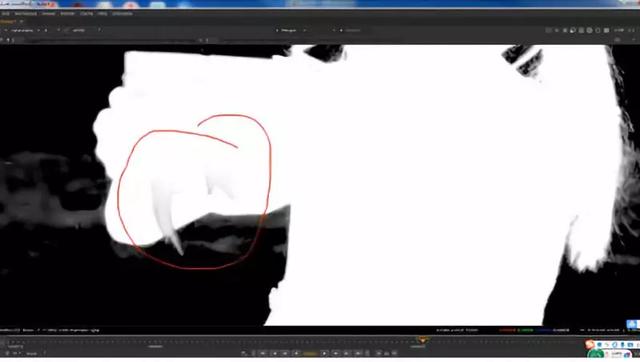Step one frame back in the playback controls
This screenshot has width=640, height=362.
coord(284,353)
